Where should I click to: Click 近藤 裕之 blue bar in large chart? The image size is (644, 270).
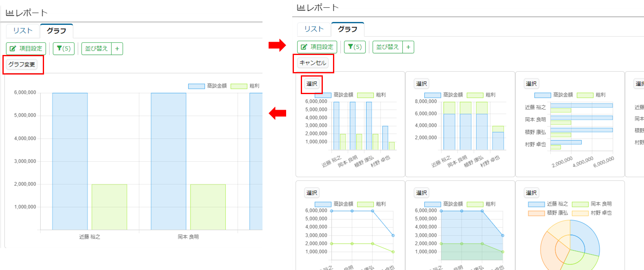pyautogui.click(x=70, y=161)
